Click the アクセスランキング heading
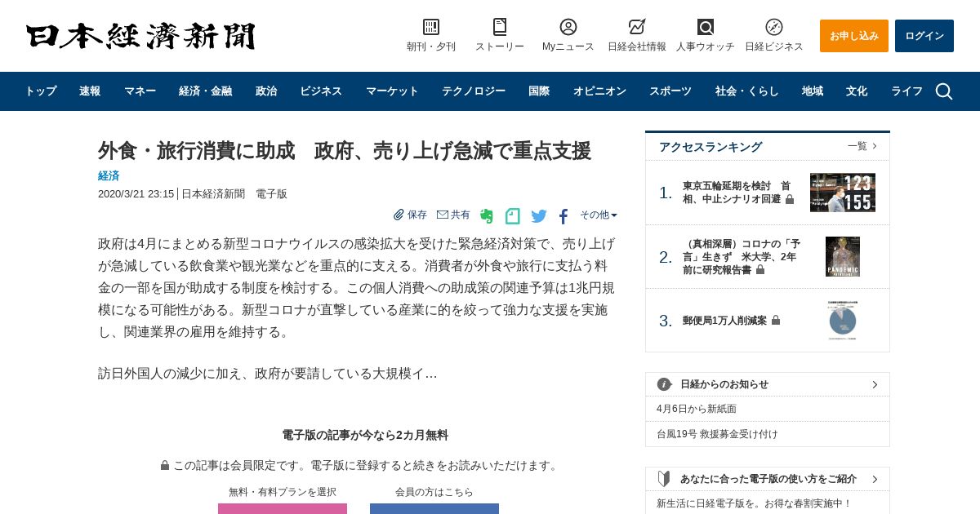 (710, 147)
